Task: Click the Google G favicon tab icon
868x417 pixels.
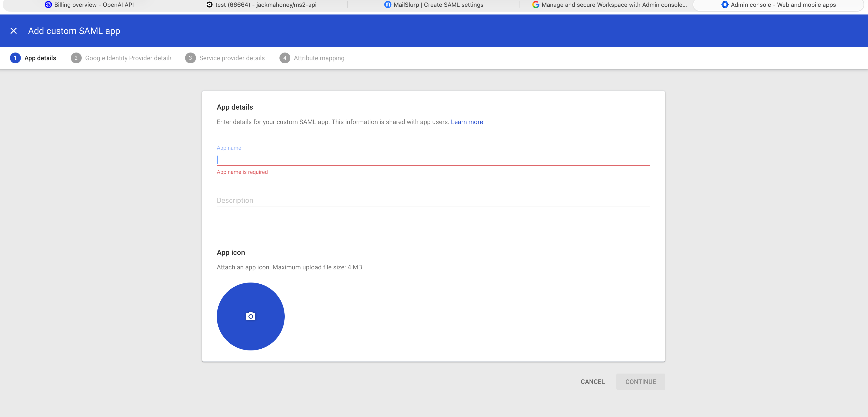Action: pos(535,5)
